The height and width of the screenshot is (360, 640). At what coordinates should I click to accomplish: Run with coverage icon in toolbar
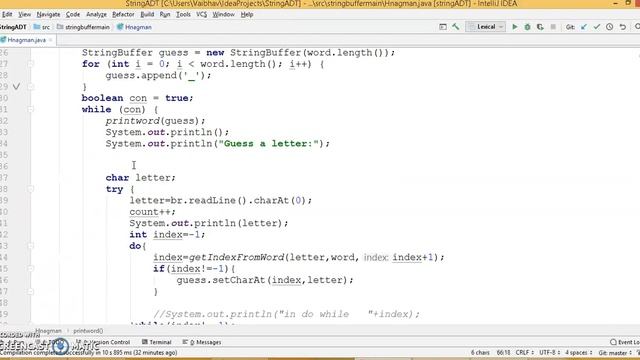pyautogui.click(x=540, y=27)
